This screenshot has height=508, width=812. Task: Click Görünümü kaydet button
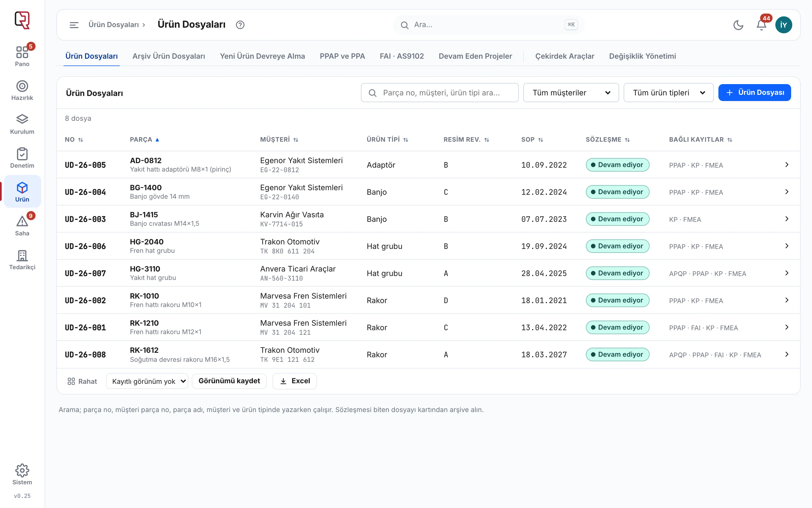tap(229, 381)
